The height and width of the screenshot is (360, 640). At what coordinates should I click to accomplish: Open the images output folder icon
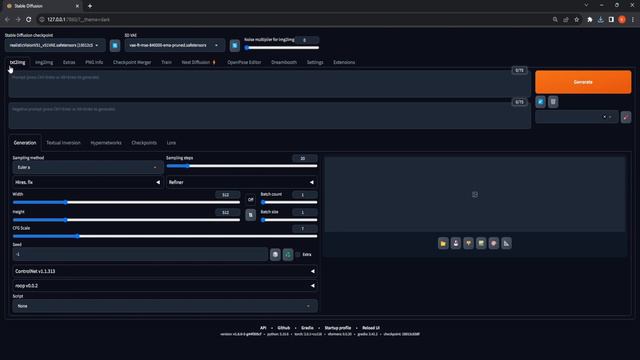point(443,243)
